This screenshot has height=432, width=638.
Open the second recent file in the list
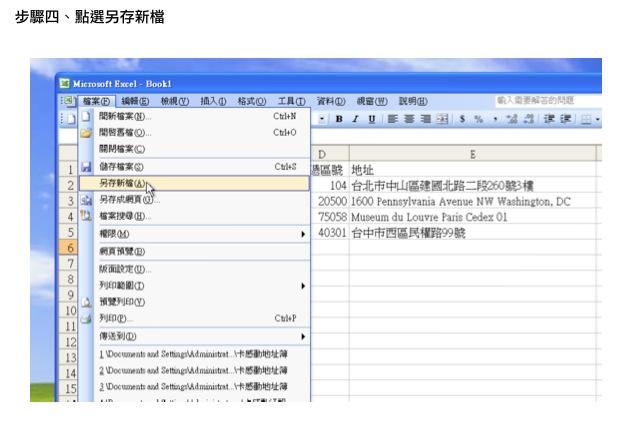click(x=194, y=370)
